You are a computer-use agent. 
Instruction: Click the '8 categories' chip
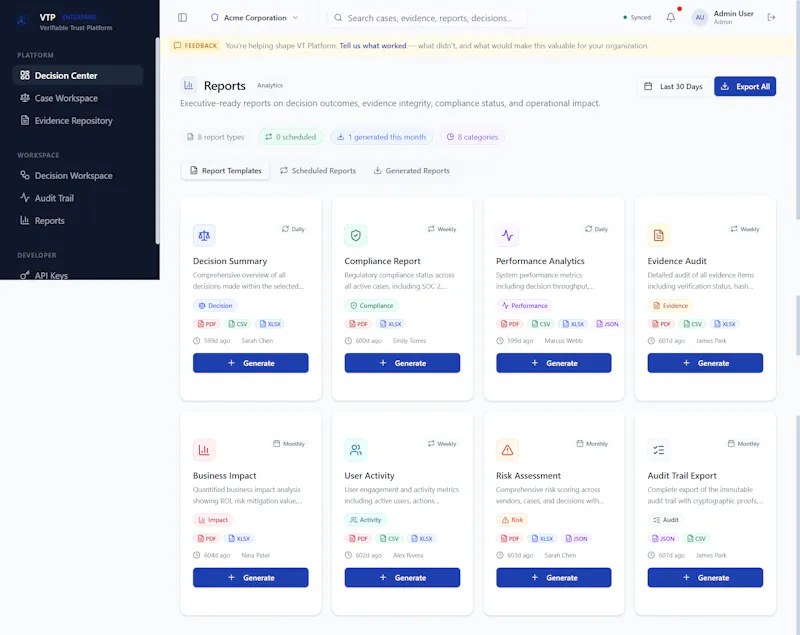tap(472, 137)
